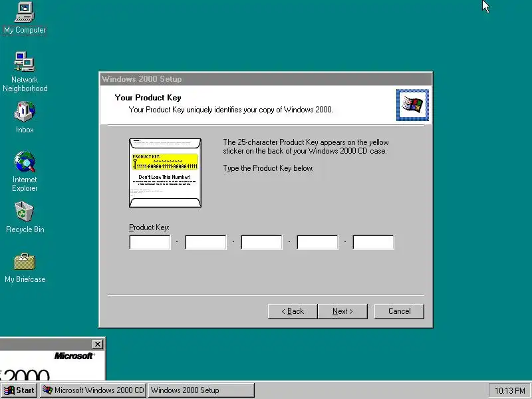Open the Start menu
This screenshot has width=532, height=399.
pyautogui.click(x=19, y=390)
